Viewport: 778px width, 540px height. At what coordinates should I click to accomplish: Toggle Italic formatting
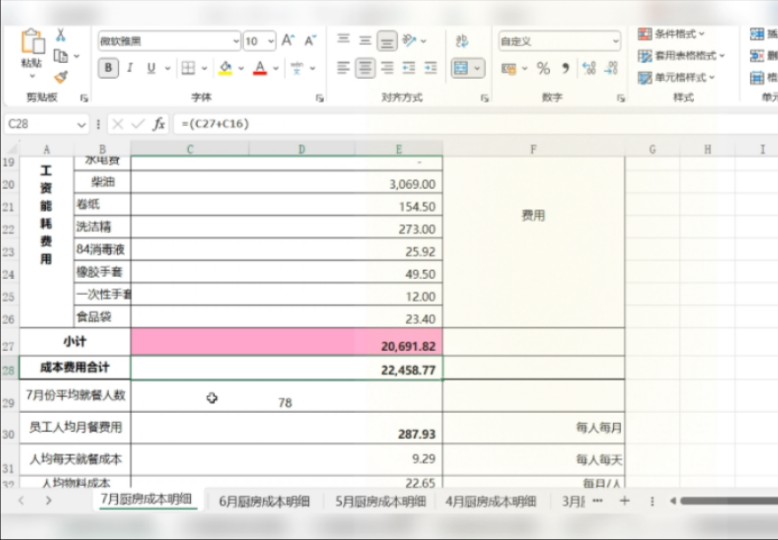[130, 68]
